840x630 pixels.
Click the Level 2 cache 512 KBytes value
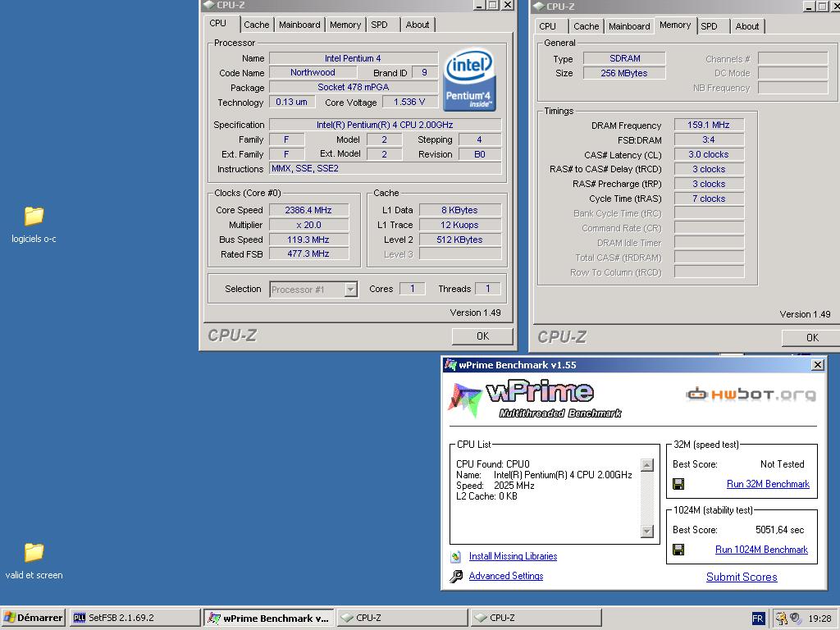click(459, 240)
